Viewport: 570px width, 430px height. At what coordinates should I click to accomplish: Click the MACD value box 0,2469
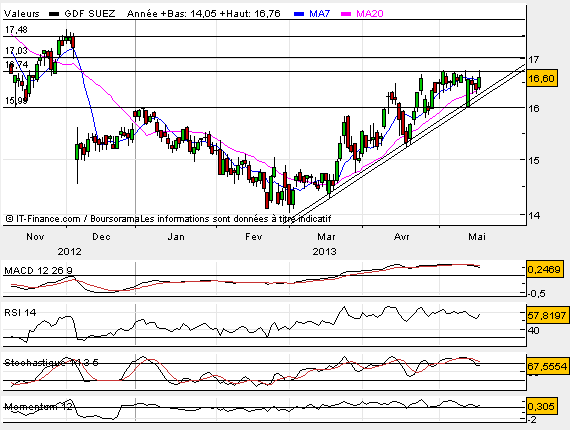[544, 269]
